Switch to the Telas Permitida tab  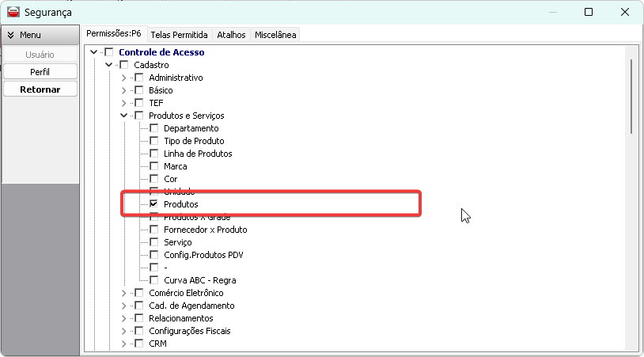tap(179, 35)
